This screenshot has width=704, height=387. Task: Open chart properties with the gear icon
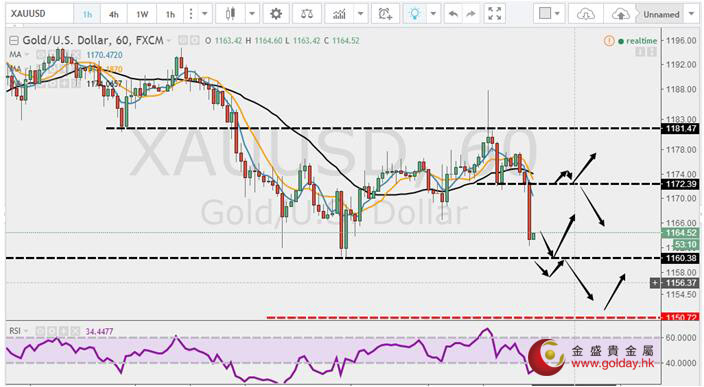click(x=276, y=14)
